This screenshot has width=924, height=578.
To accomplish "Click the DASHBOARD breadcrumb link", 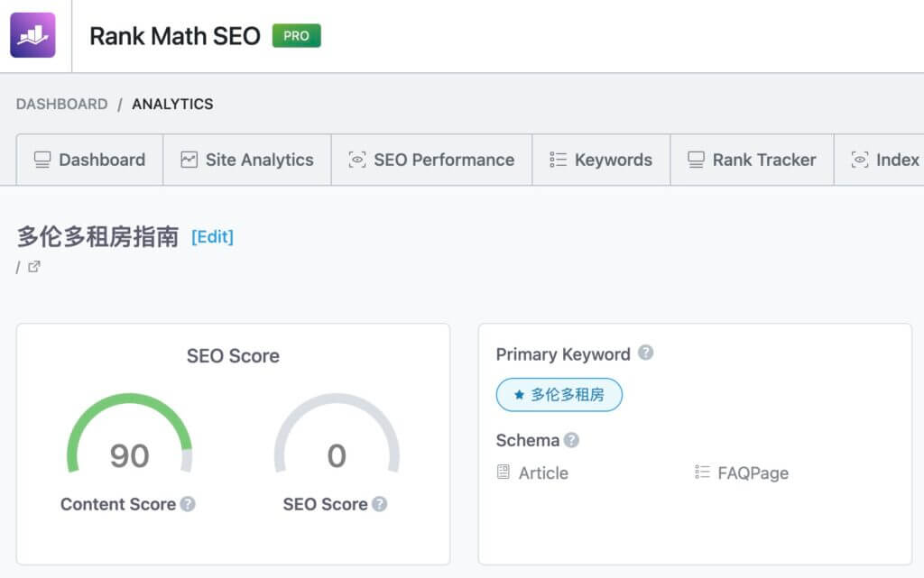I will pyautogui.click(x=62, y=105).
